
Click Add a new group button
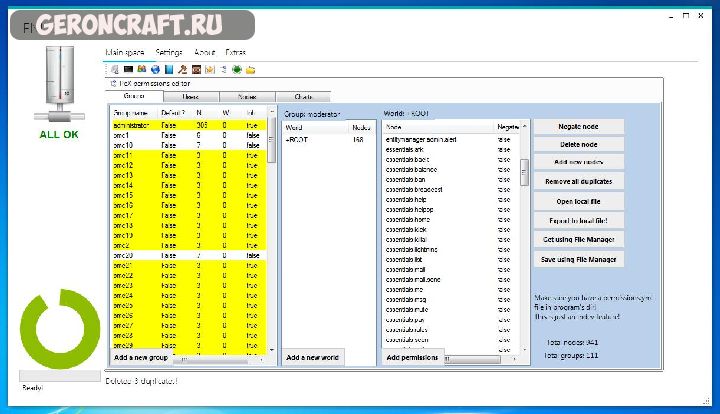[141, 357]
